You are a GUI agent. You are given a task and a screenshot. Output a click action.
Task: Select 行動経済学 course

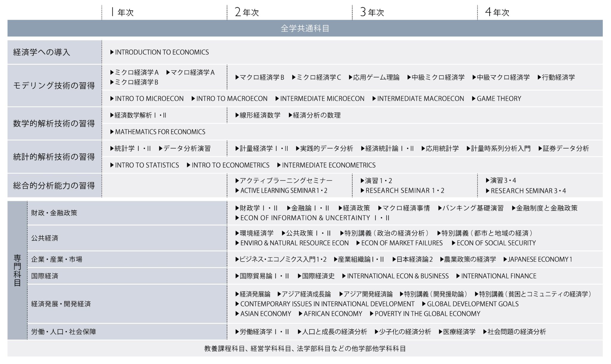[x=556, y=78]
